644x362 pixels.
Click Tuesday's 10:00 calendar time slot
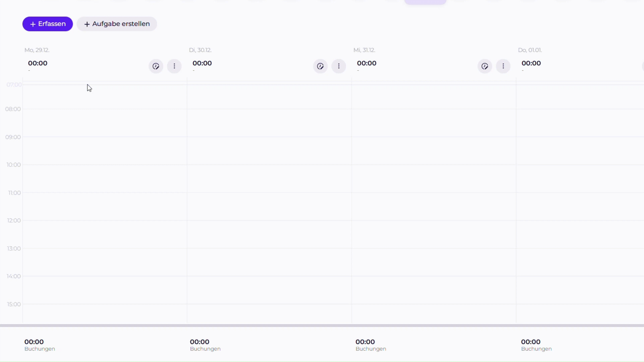coord(269,178)
